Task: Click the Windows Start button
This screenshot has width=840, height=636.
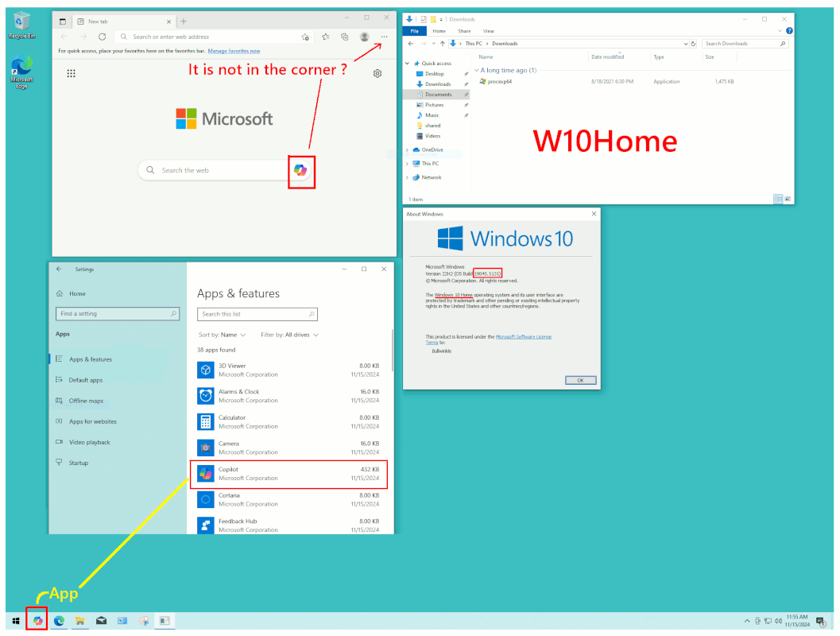Action: 16,620
